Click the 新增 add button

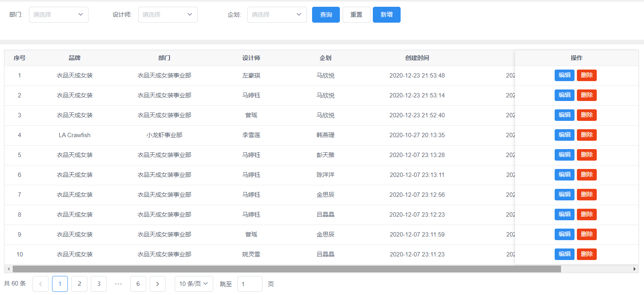(386, 15)
